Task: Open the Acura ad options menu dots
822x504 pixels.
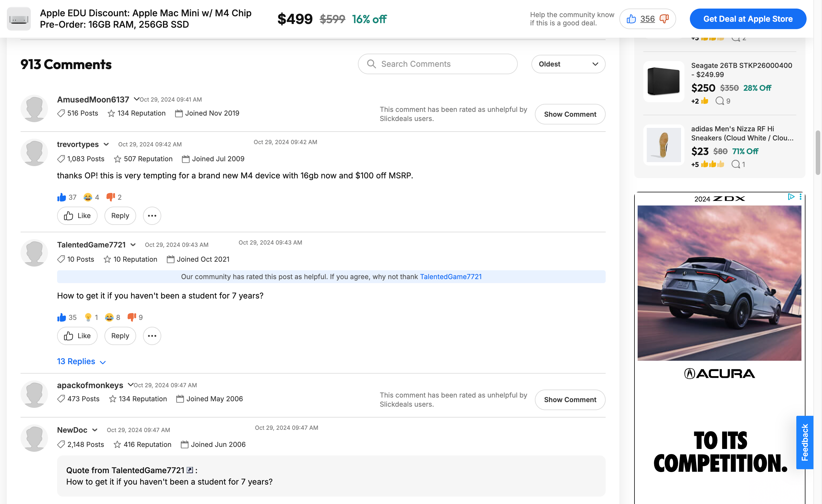Action: click(x=800, y=197)
